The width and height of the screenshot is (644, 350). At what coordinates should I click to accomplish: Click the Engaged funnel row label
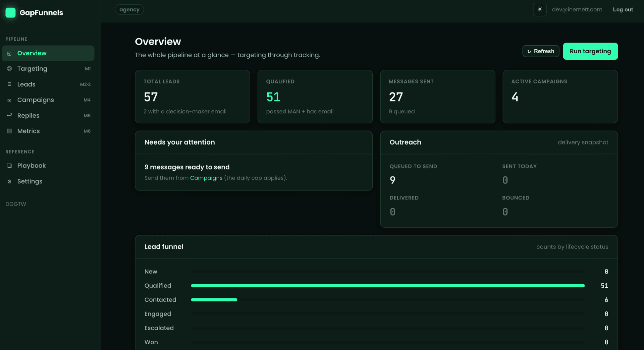coord(158,314)
